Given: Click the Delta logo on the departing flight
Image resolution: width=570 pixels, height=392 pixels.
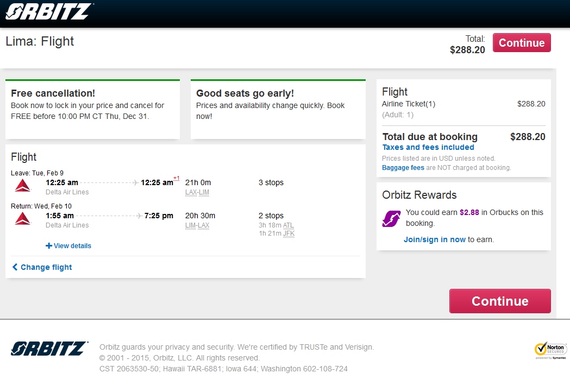Looking at the screenshot, I should tap(22, 186).
